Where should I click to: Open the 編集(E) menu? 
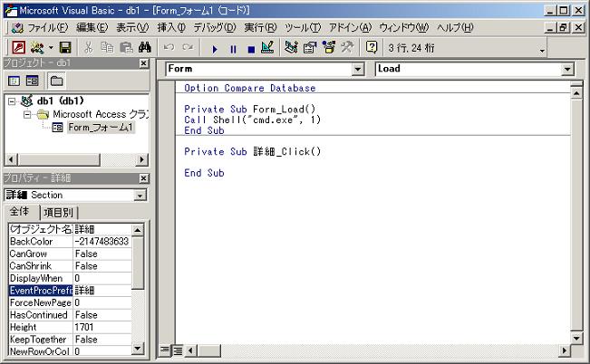point(92,27)
